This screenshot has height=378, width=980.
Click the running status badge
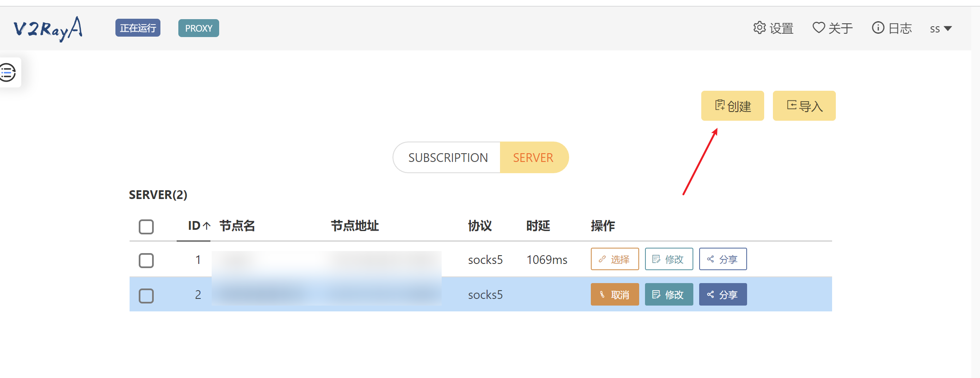point(138,28)
